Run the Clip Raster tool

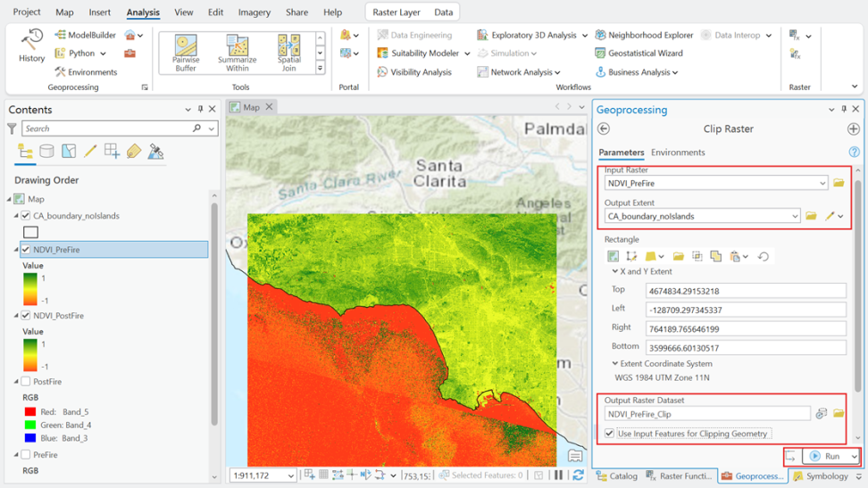coord(827,457)
